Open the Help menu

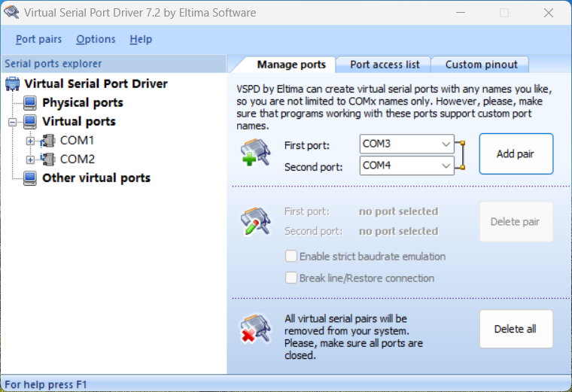141,39
